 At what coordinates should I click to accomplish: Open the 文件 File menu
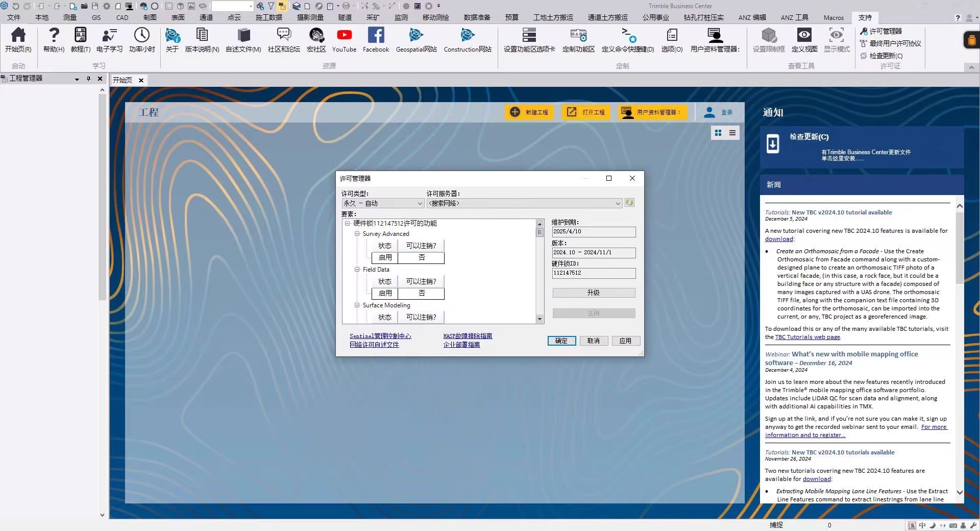click(14, 17)
